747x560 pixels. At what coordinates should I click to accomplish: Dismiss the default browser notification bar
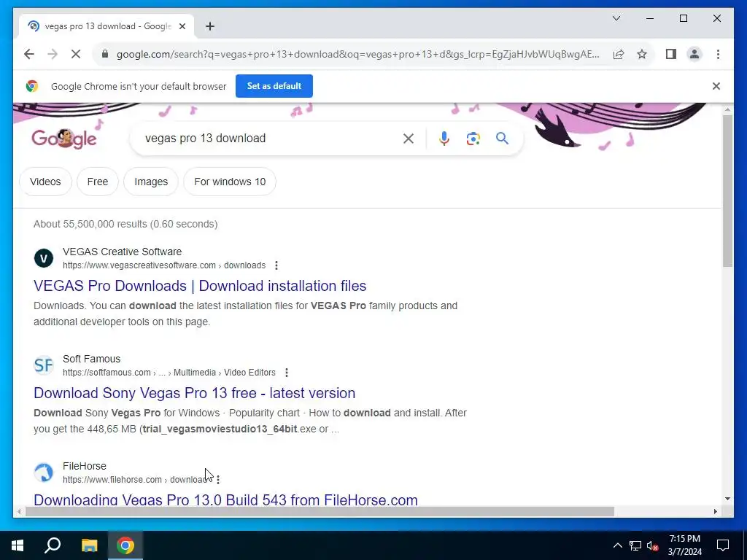tap(716, 86)
